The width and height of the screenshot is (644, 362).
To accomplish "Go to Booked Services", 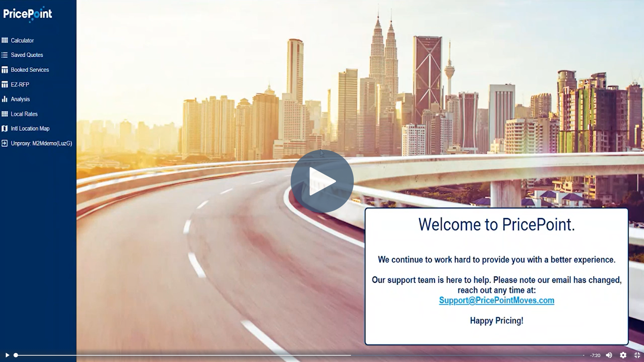I will tap(30, 70).
